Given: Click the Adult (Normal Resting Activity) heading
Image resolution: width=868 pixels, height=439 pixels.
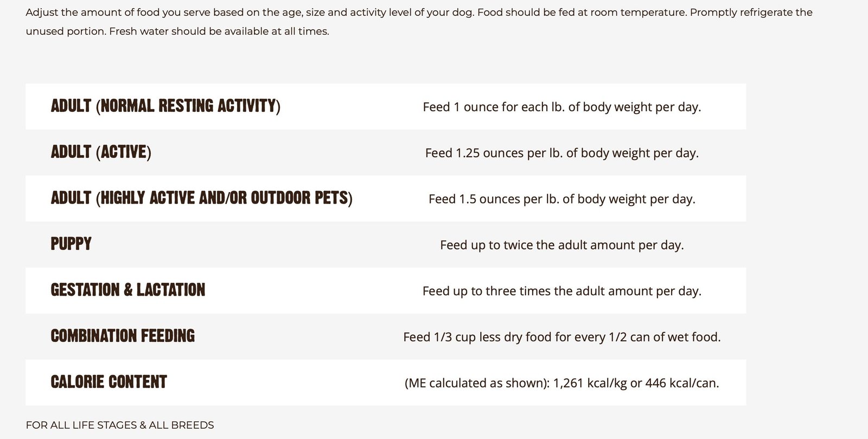Looking at the screenshot, I should (x=165, y=106).
